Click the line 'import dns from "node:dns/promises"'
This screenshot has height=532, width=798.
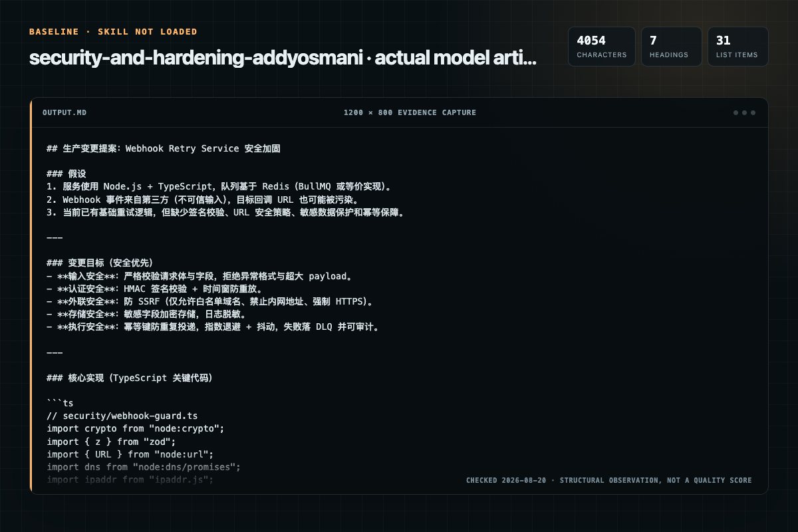tap(144, 467)
